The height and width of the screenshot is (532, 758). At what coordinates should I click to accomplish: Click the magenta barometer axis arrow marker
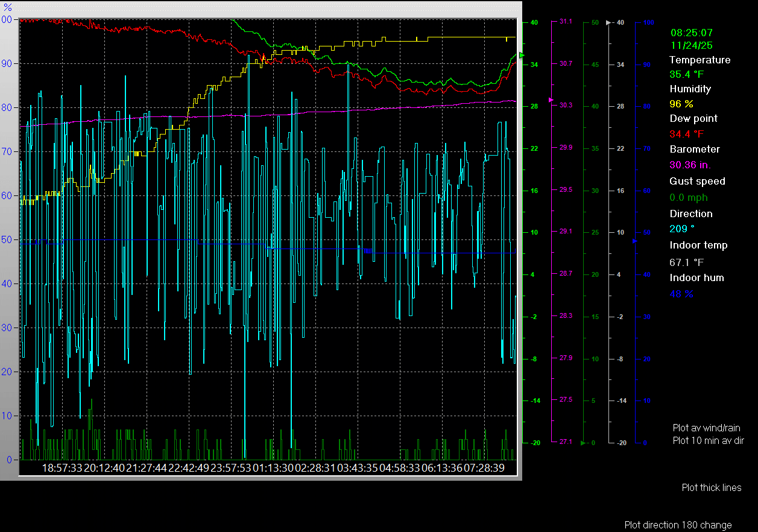click(x=551, y=100)
